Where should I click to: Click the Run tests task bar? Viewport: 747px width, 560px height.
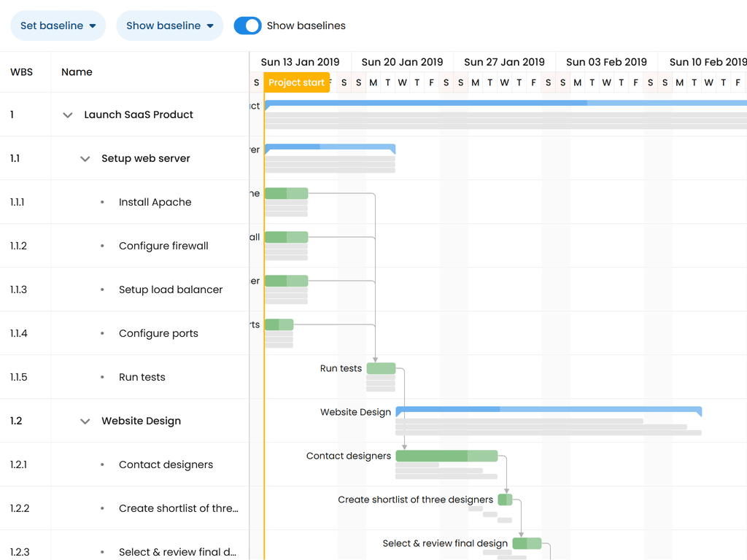381,368
